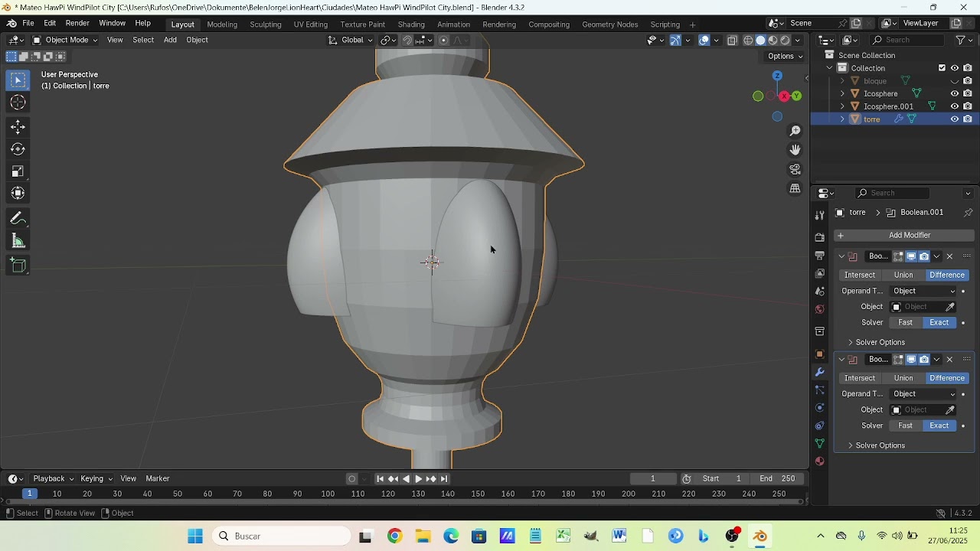Switch to the Sculpting workspace tab
The height and width of the screenshot is (551, 980).
pos(266,24)
